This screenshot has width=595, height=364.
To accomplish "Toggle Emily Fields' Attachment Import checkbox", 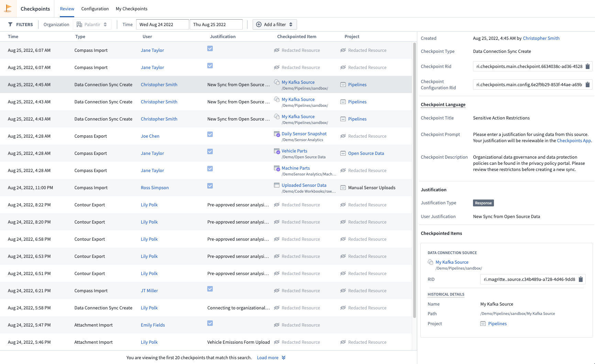I will tap(210, 323).
